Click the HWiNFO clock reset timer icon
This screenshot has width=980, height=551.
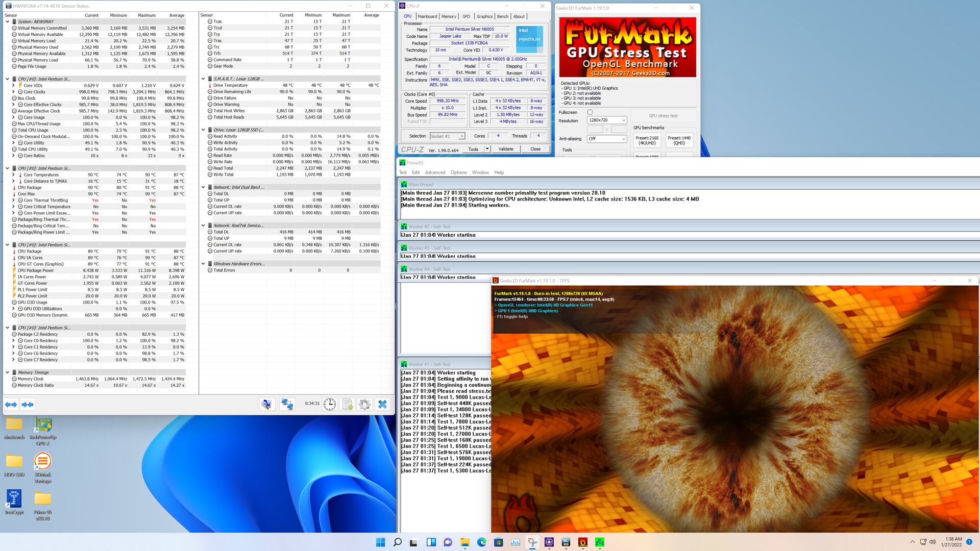pos(330,405)
